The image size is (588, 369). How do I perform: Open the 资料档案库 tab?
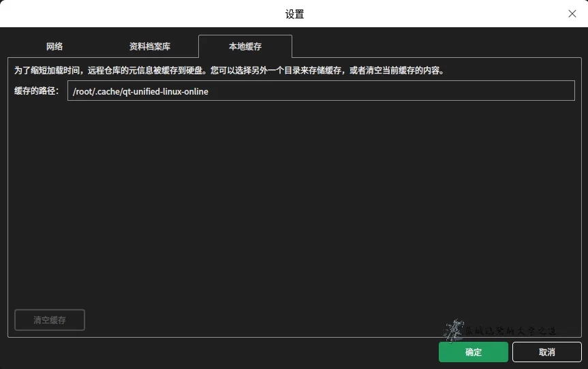point(150,47)
